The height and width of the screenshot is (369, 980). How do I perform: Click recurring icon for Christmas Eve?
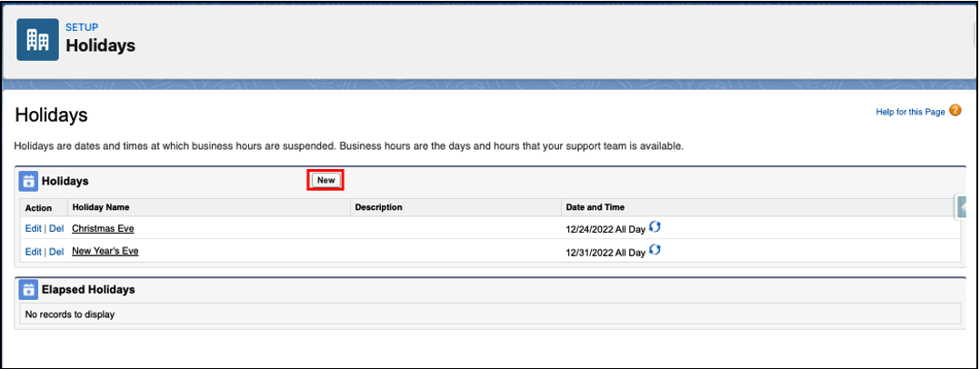(655, 228)
